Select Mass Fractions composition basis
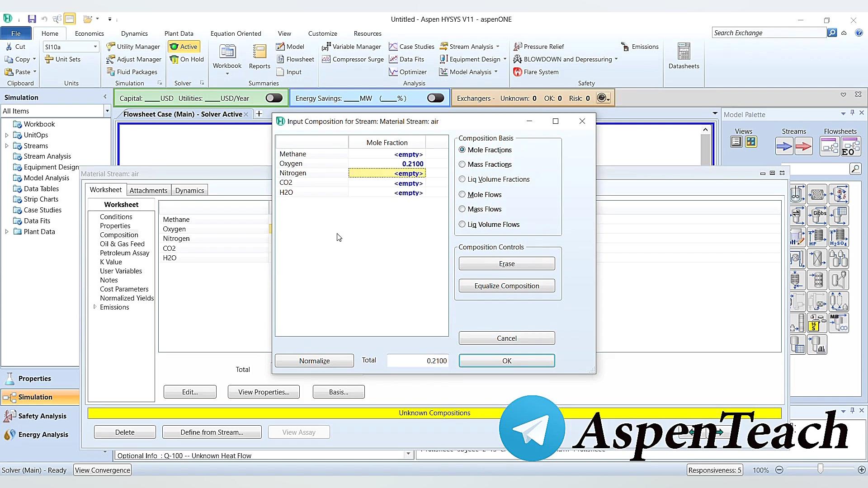This screenshot has height=488, width=868. (462, 164)
